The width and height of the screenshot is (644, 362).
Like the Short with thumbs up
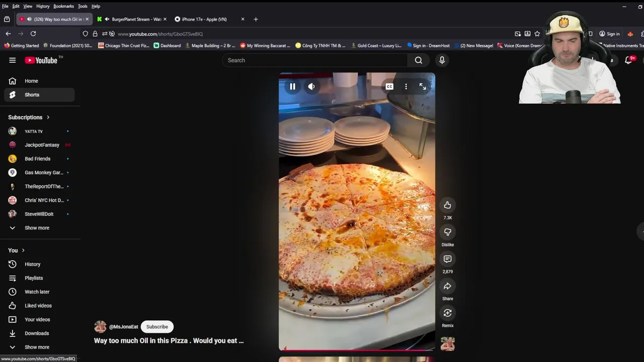coord(447,205)
